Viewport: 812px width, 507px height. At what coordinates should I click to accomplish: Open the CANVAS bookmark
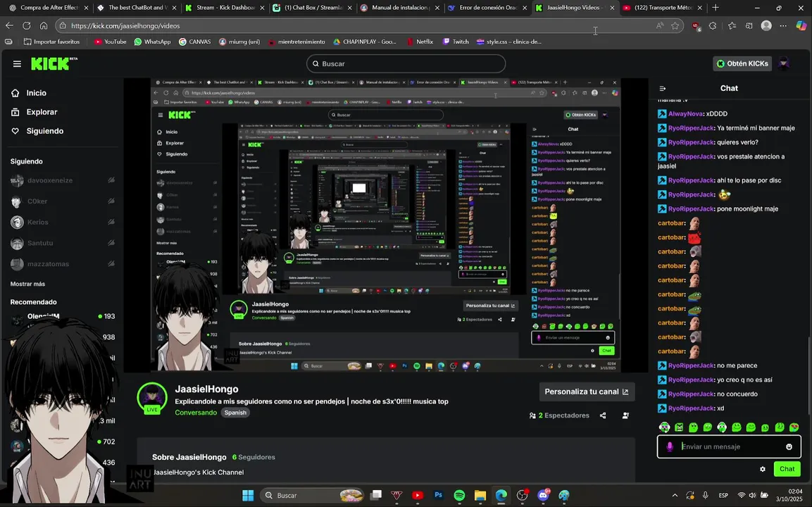pyautogui.click(x=194, y=42)
